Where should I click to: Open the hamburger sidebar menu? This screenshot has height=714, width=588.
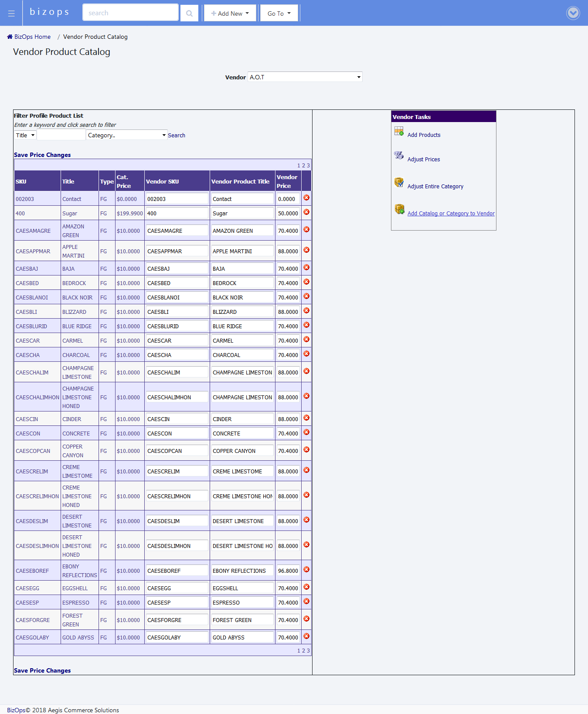(x=11, y=14)
